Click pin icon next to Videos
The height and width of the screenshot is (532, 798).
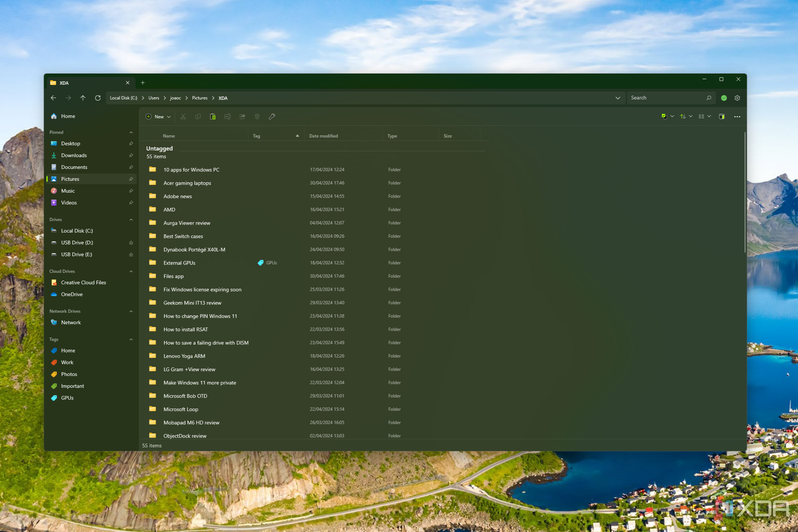click(x=131, y=203)
